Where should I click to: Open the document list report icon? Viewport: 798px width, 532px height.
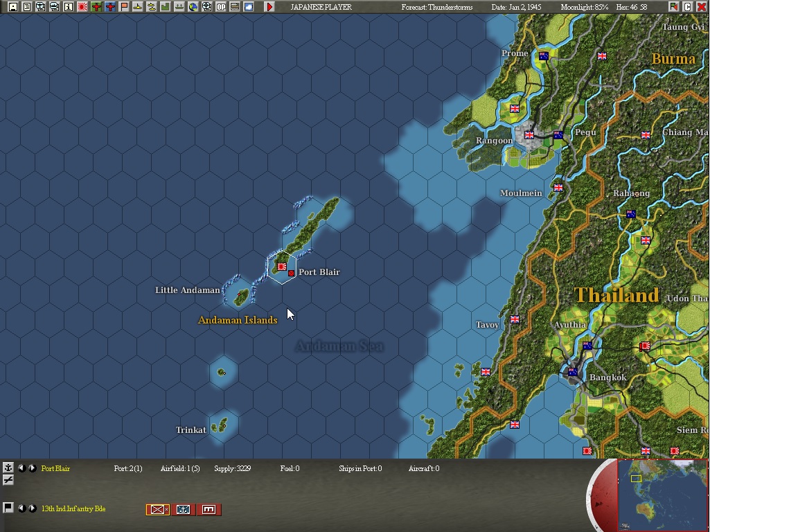click(27, 7)
